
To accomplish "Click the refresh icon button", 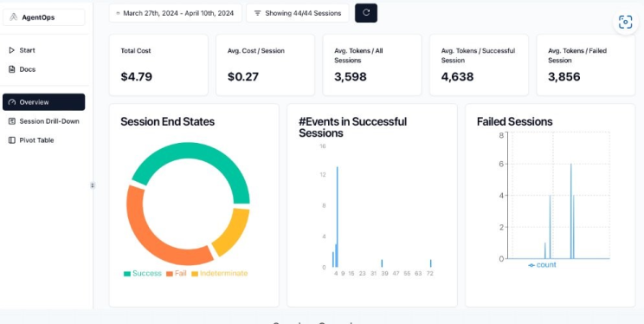I will (366, 13).
